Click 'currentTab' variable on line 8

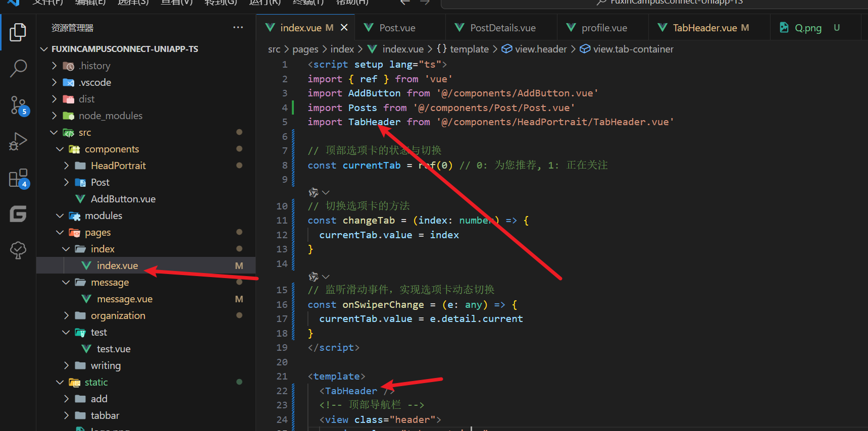(x=372, y=166)
